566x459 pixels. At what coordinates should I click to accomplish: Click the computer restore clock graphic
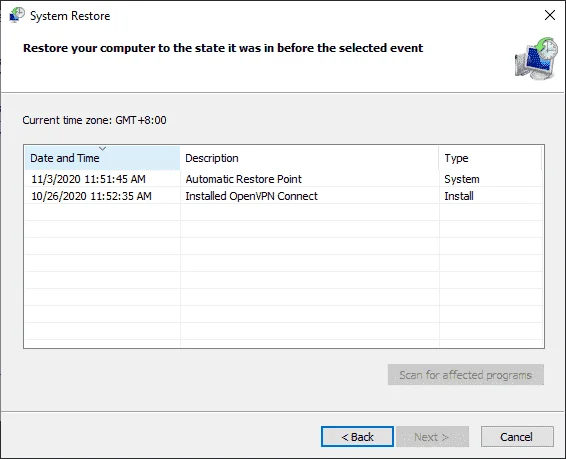point(536,58)
